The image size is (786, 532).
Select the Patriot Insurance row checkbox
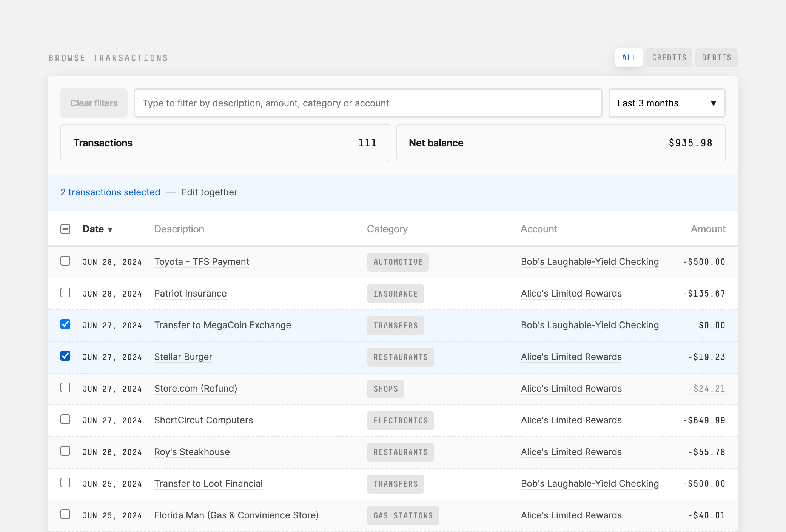[x=65, y=292]
